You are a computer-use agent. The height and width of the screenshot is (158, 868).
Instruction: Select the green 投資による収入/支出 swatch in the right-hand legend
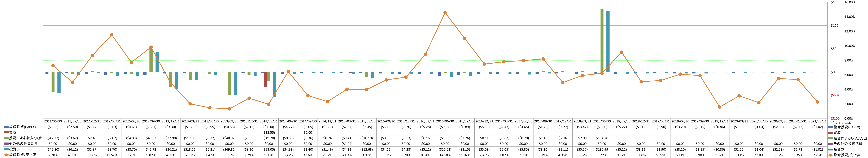pos(831,139)
